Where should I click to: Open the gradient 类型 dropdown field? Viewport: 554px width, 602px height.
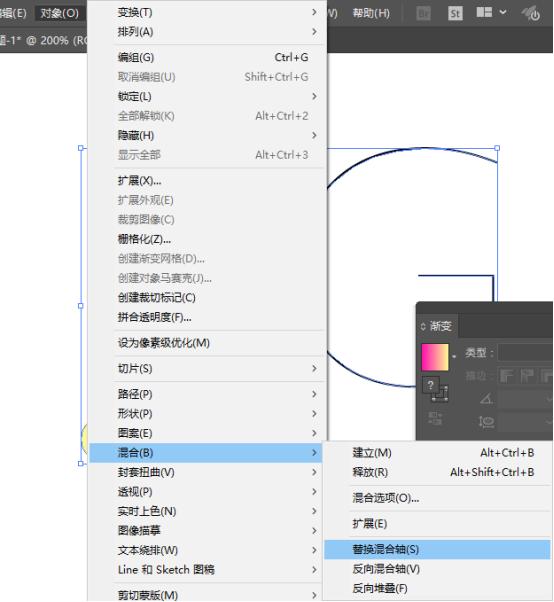(x=526, y=352)
